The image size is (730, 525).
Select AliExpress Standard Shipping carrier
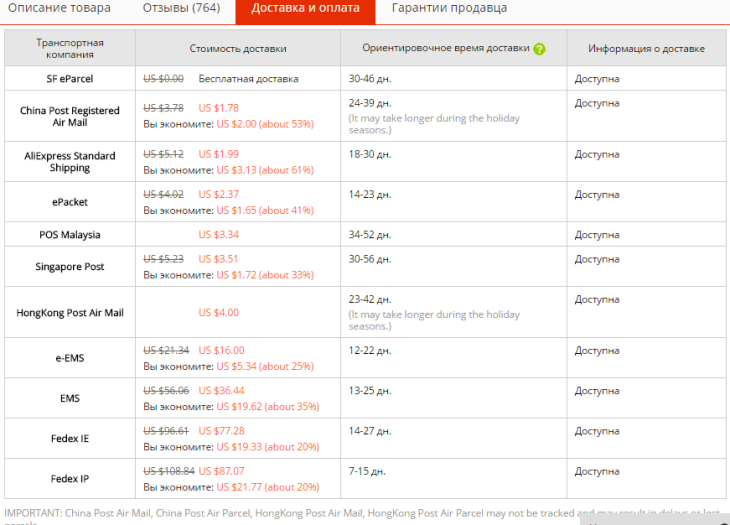(70, 162)
